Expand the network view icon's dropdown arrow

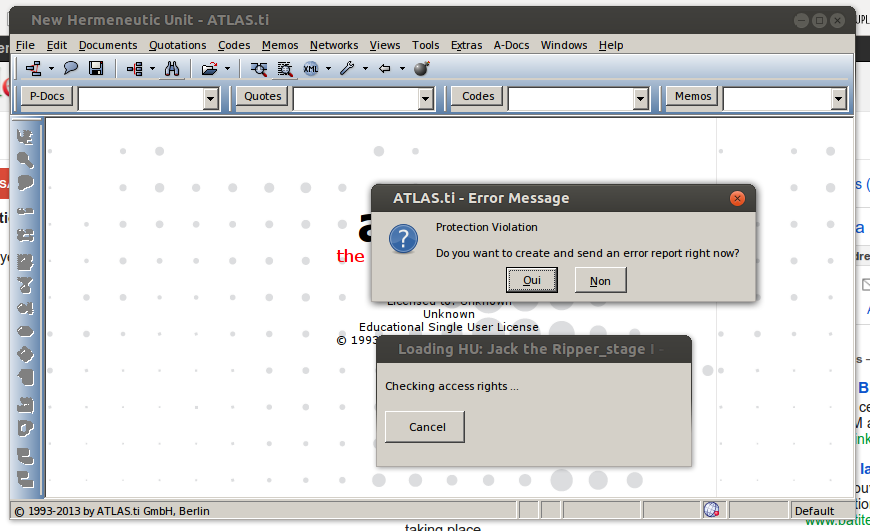point(52,69)
